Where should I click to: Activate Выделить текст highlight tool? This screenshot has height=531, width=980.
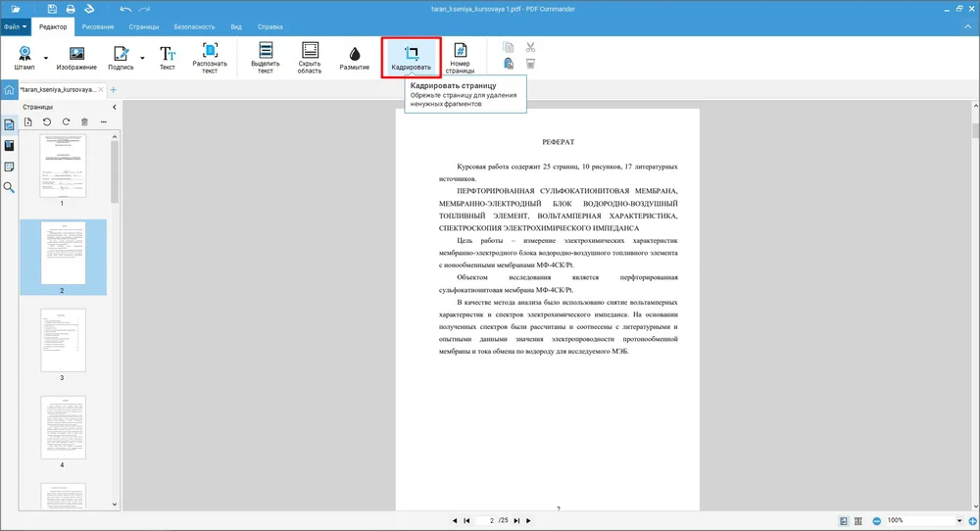[x=265, y=58]
